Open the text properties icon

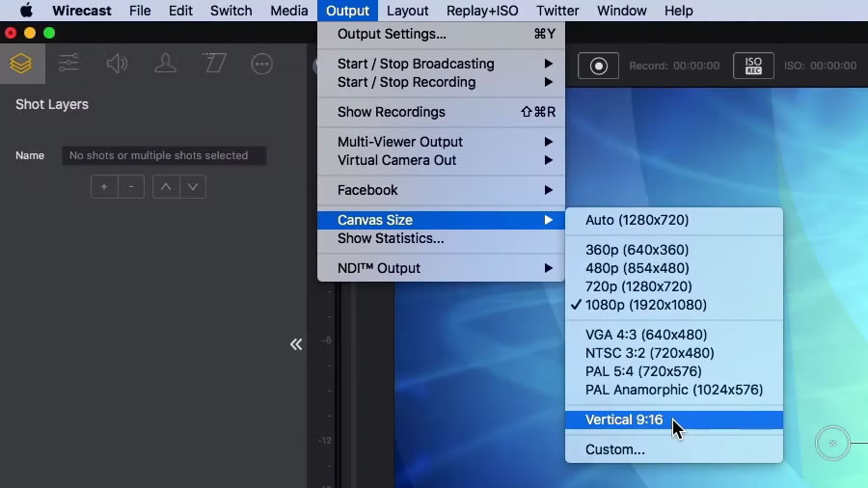click(x=214, y=64)
